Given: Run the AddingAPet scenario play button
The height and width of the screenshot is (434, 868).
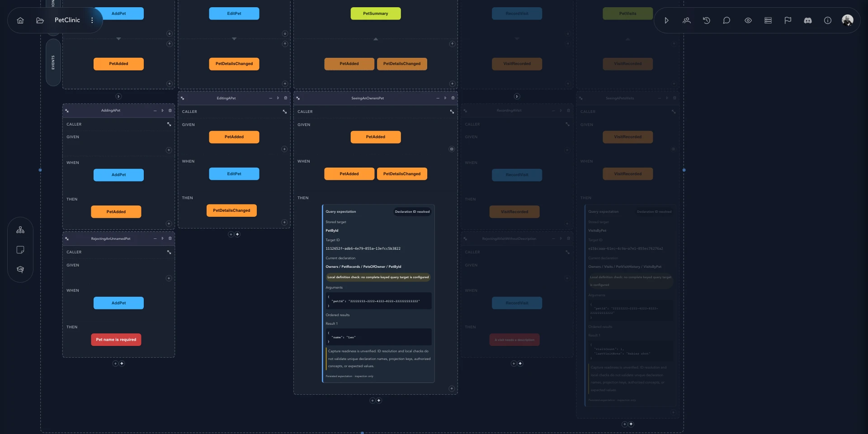Looking at the screenshot, I should point(163,111).
